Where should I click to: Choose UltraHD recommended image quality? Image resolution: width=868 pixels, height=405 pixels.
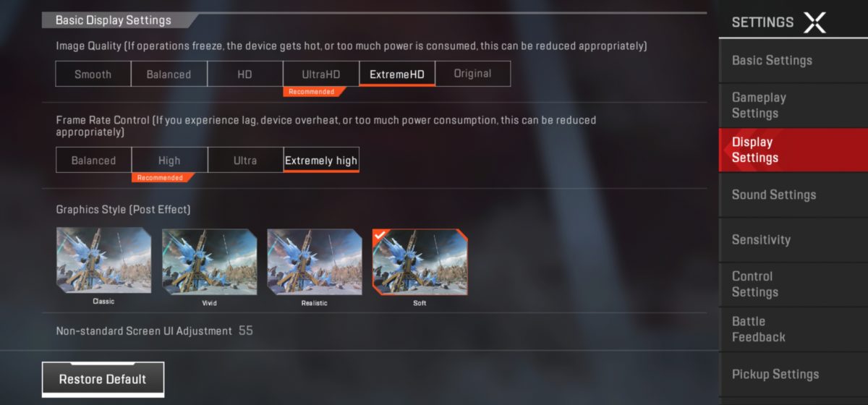(321, 74)
